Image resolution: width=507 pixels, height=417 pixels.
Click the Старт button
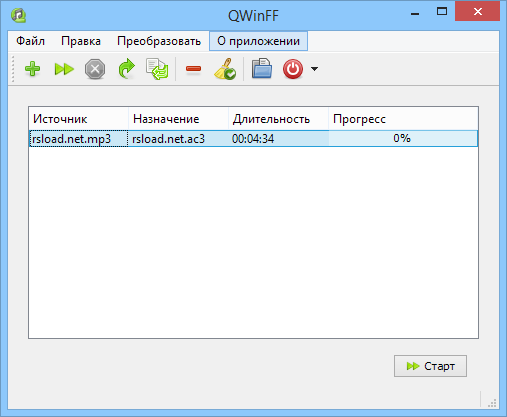430,366
